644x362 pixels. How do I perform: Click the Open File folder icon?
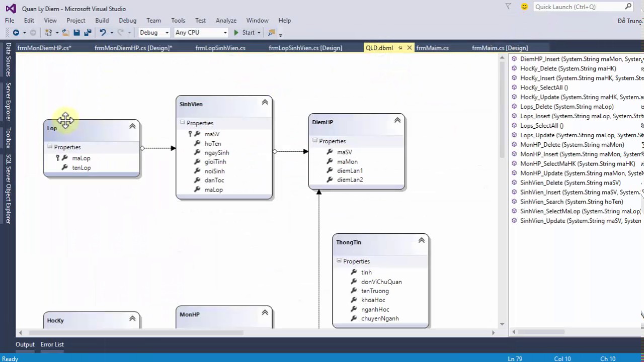[x=65, y=33]
